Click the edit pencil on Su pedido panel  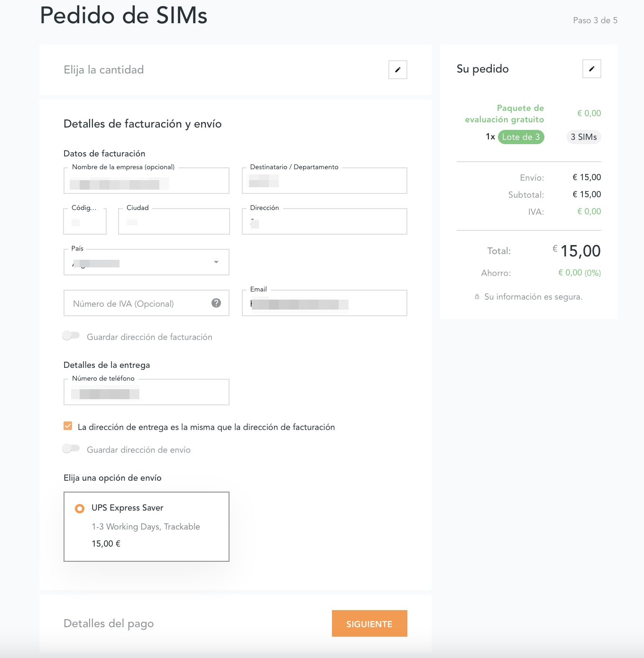(591, 69)
